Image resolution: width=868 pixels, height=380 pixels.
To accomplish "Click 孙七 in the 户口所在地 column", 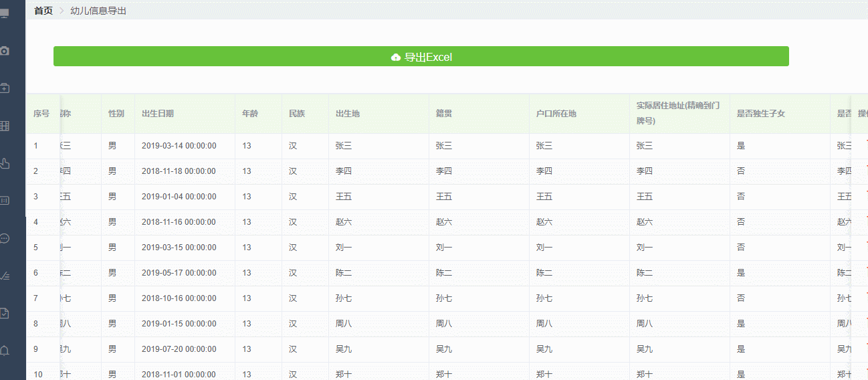I will click(544, 298).
